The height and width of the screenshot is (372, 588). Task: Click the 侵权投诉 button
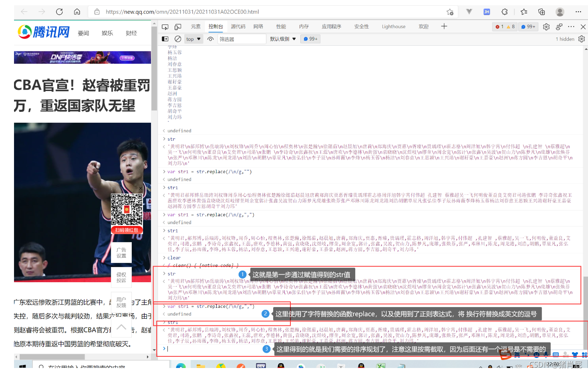pyautogui.click(x=121, y=277)
